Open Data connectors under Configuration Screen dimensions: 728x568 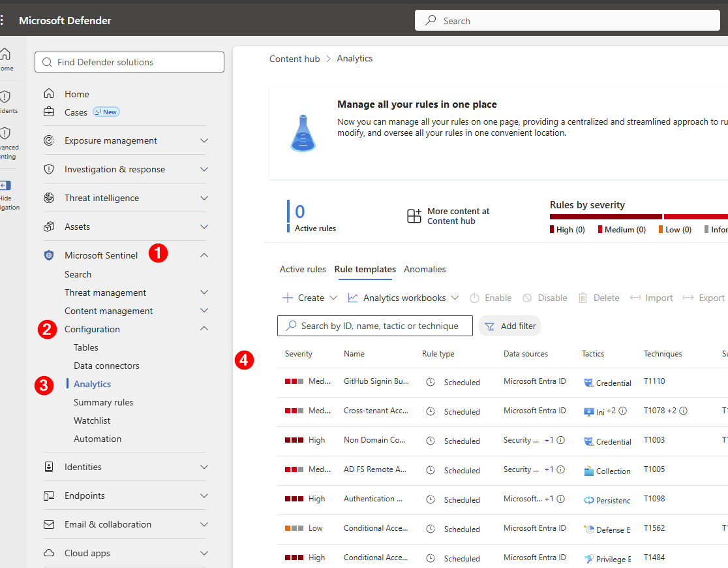(106, 366)
